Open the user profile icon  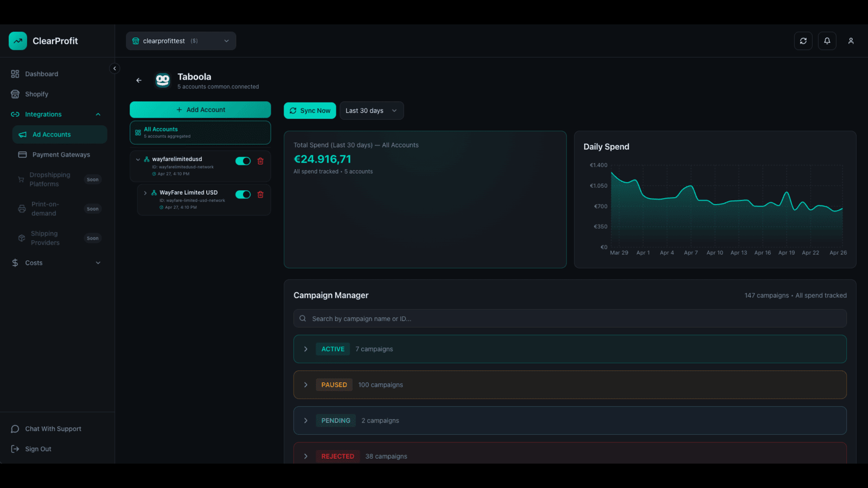pos(851,41)
